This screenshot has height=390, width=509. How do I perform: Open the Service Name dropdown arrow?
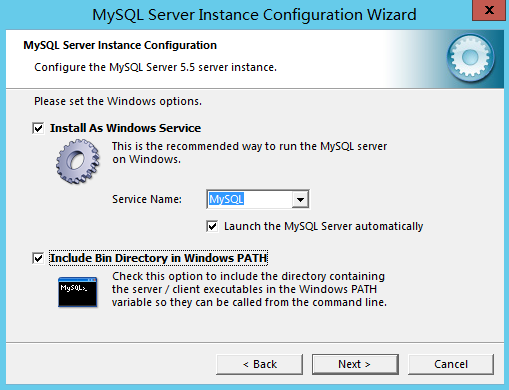[x=300, y=199]
